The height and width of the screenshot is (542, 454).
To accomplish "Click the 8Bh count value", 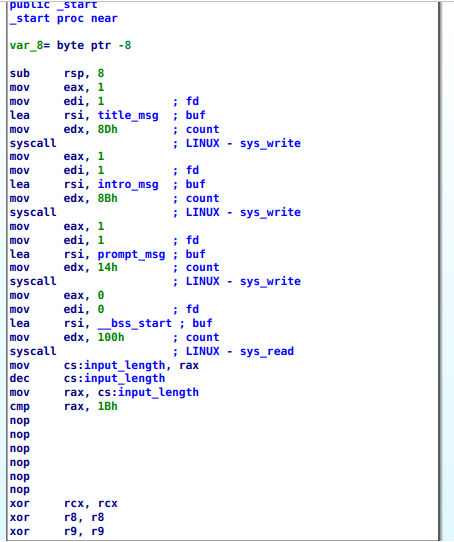I will coord(108,198).
